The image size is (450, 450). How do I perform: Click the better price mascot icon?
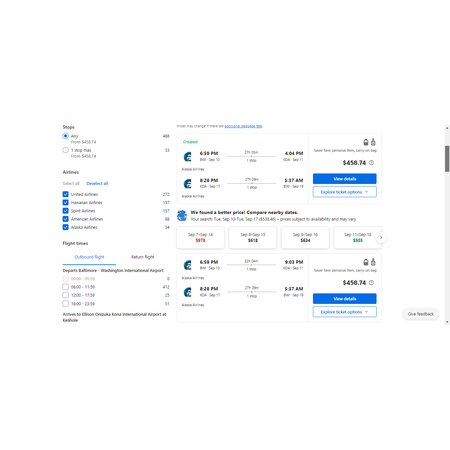(182, 215)
